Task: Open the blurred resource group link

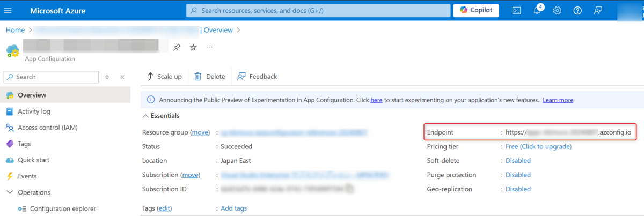Action: pyautogui.click(x=294, y=132)
